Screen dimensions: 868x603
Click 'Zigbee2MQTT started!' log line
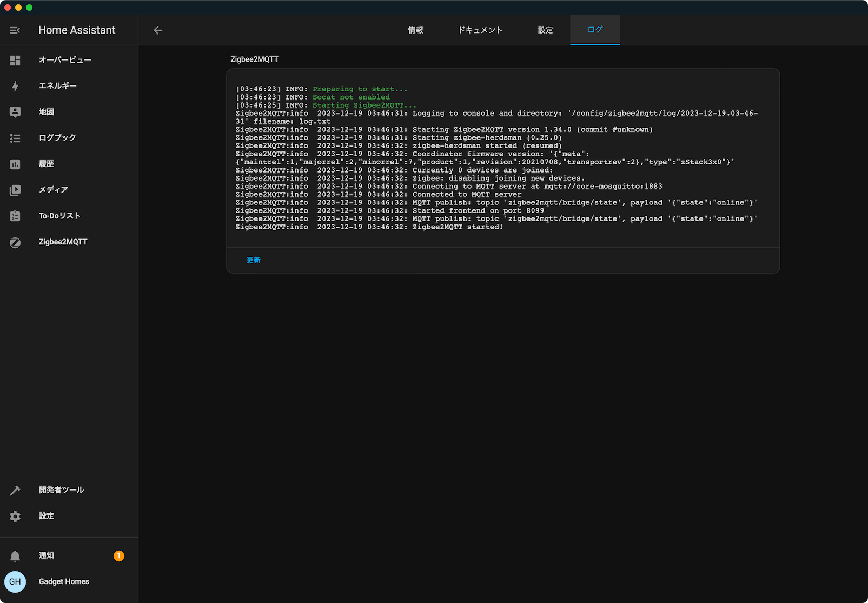pyautogui.click(x=369, y=227)
